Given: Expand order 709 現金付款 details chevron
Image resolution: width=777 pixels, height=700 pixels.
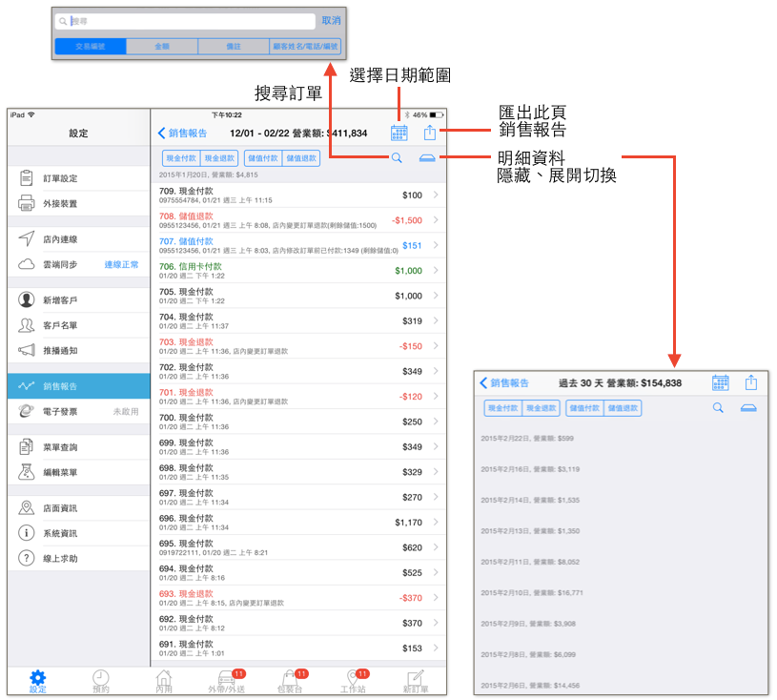Looking at the screenshot, I should (x=436, y=195).
